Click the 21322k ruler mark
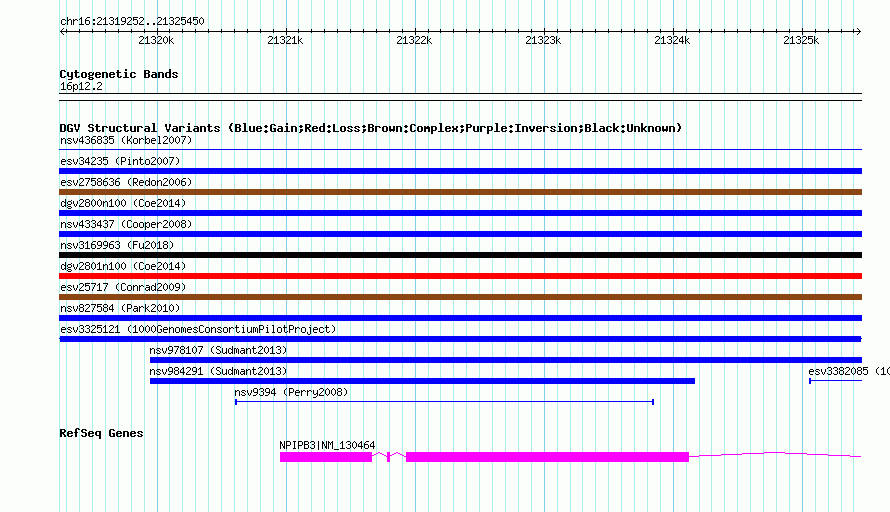 414,40
